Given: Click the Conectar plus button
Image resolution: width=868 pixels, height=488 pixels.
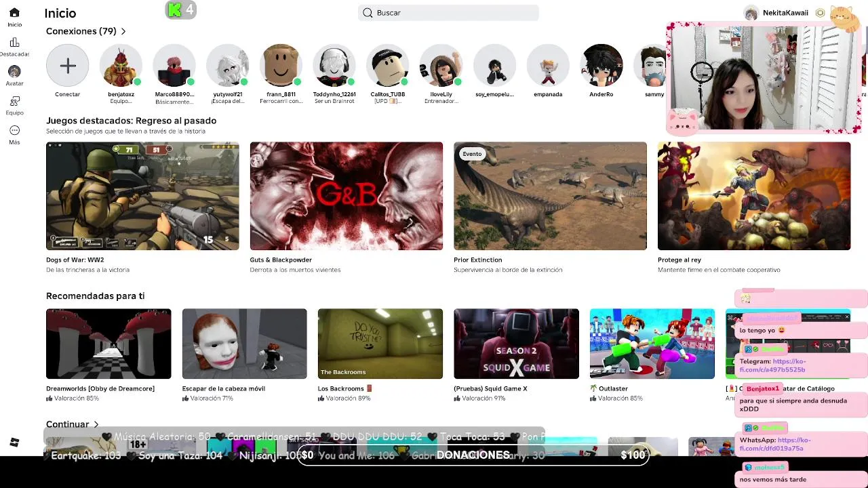Looking at the screenshot, I should [67, 66].
